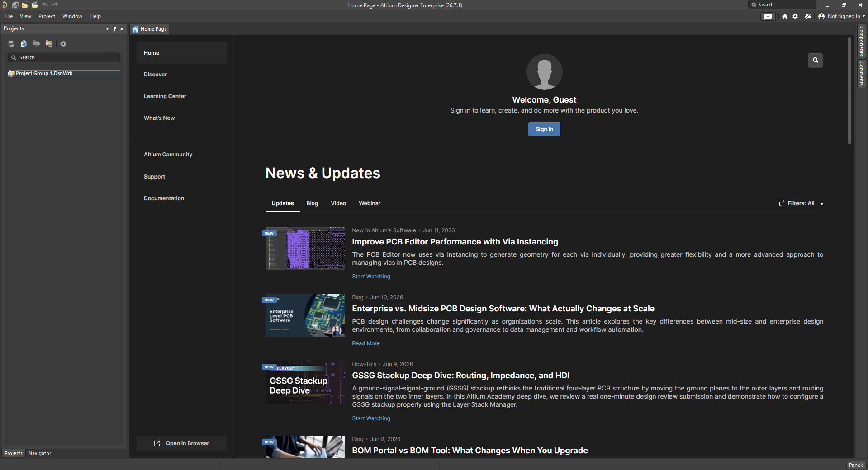Click the Home Page vertical scrollbar
Viewport: 868px width, 470px height.
point(849,90)
